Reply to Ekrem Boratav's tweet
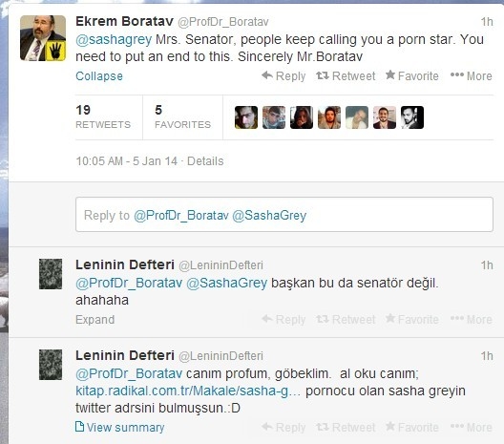Image resolution: width=504 pixels, height=444 pixels. (x=283, y=76)
